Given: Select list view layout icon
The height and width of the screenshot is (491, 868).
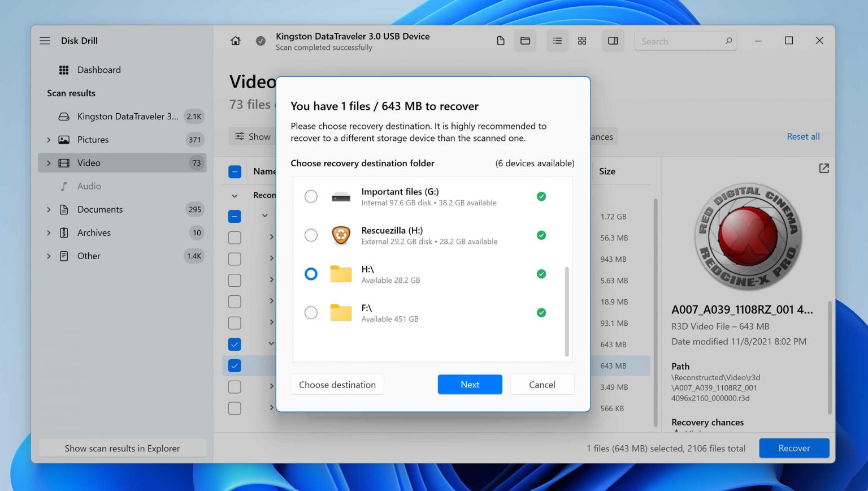Looking at the screenshot, I should [557, 41].
